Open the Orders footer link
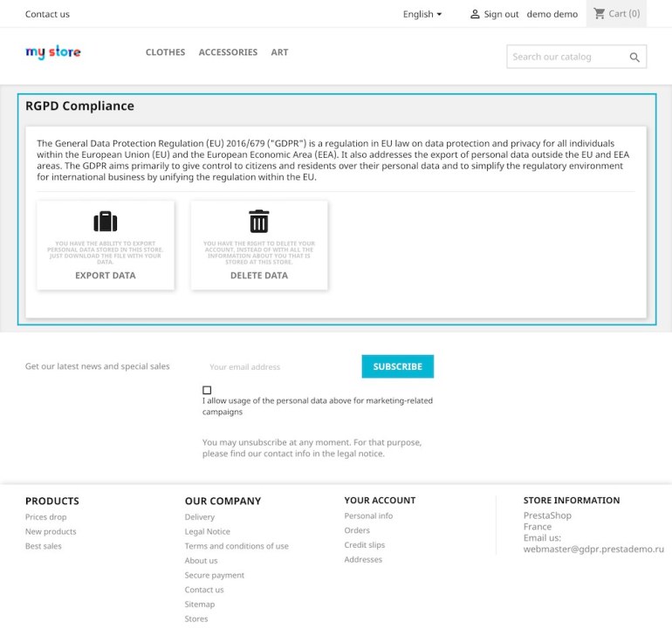672x635 pixels. click(357, 530)
